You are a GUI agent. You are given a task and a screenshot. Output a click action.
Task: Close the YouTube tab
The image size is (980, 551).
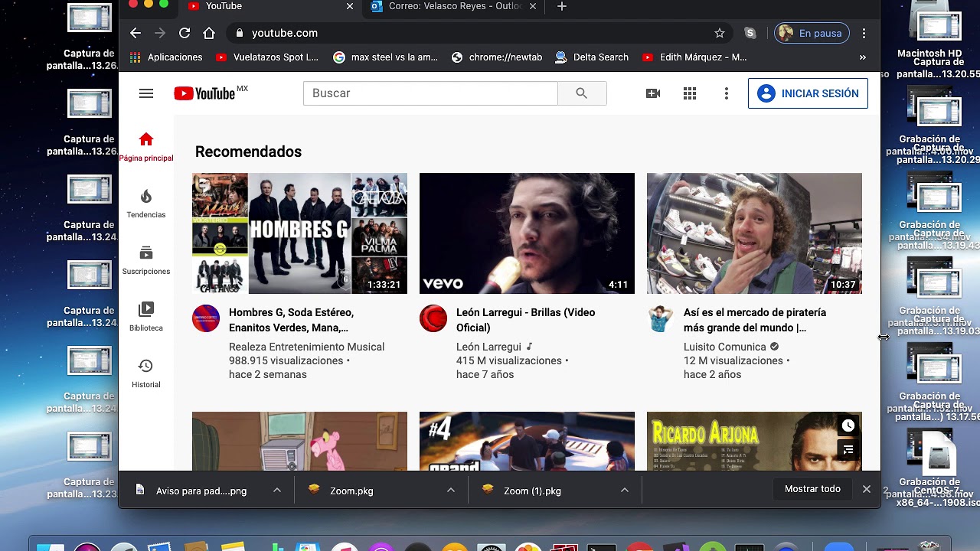[350, 6]
